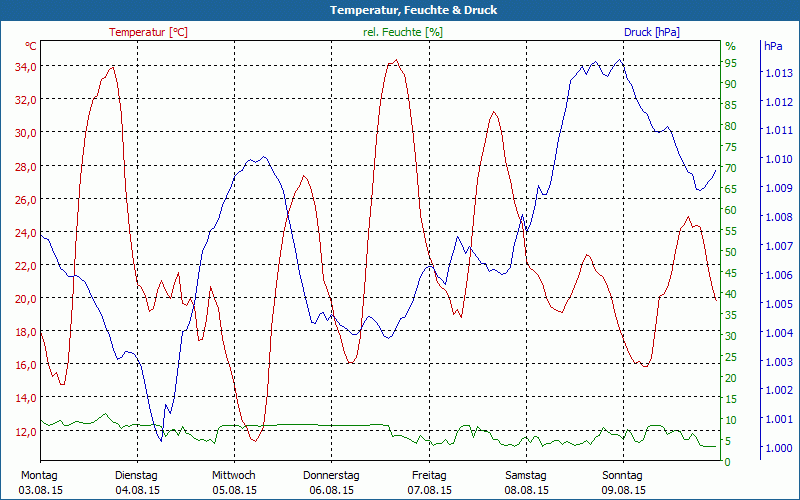
Task: Choose the Mittwoch 05.08.15 date label
Action: [x=234, y=482]
